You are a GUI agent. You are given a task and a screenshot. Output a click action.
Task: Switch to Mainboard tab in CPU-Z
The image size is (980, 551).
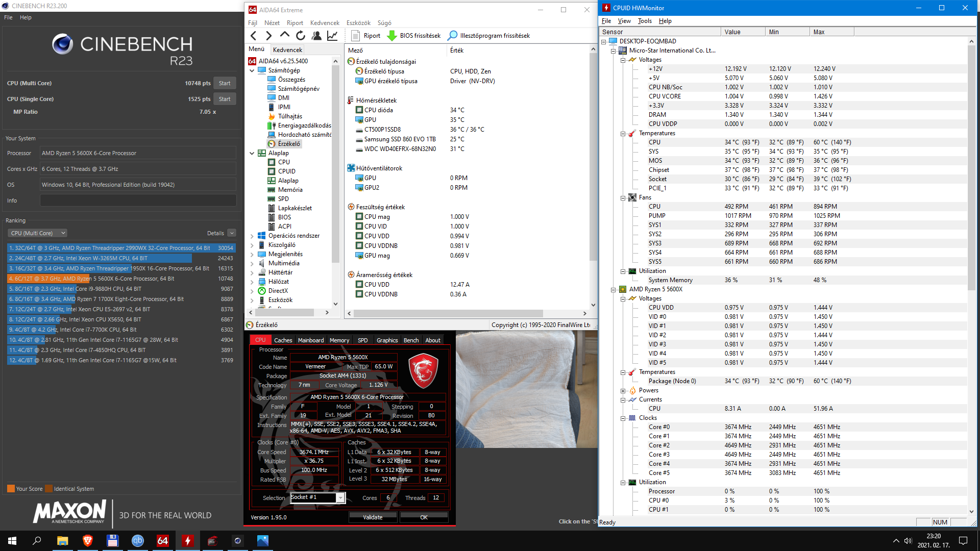[311, 340]
